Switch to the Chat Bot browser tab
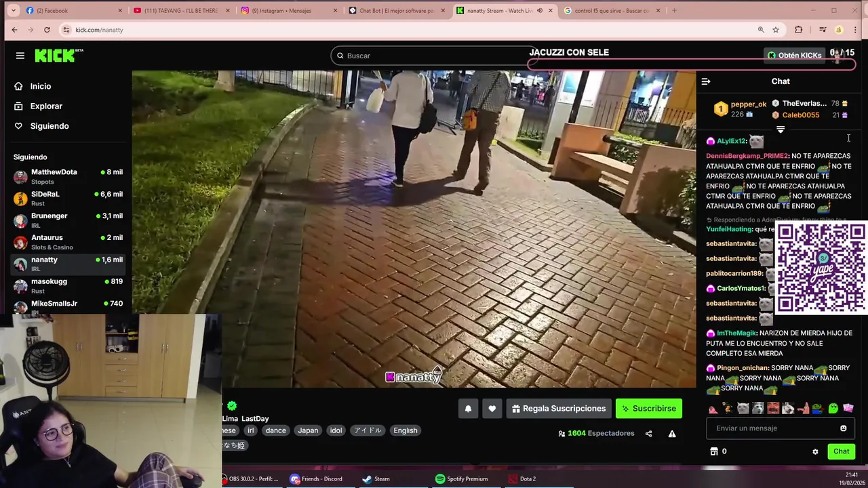Image resolution: width=868 pixels, height=488 pixels. click(x=397, y=10)
